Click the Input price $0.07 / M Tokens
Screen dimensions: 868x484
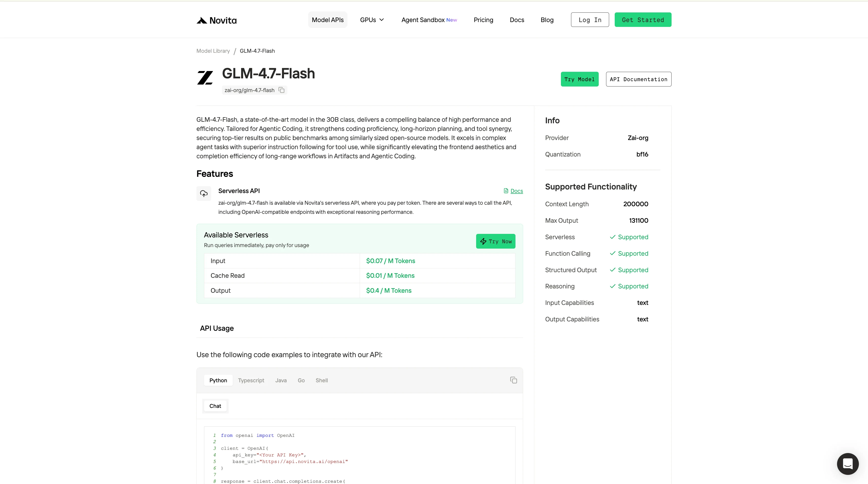pyautogui.click(x=391, y=261)
